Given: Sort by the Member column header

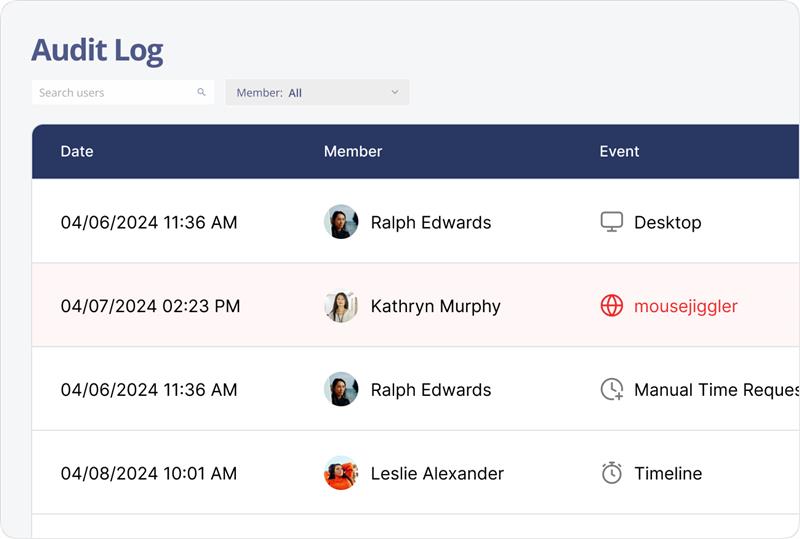Looking at the screenshot, I should click(x=353, y=151).
